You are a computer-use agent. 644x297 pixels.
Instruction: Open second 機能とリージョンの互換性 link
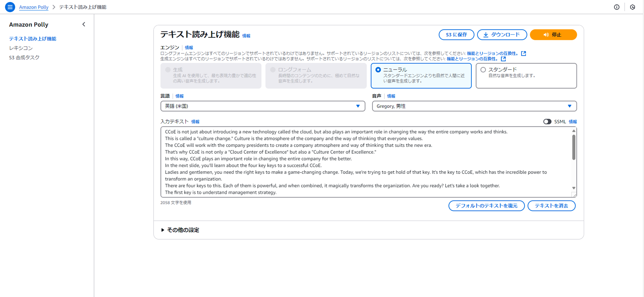(x=472, y=59)
